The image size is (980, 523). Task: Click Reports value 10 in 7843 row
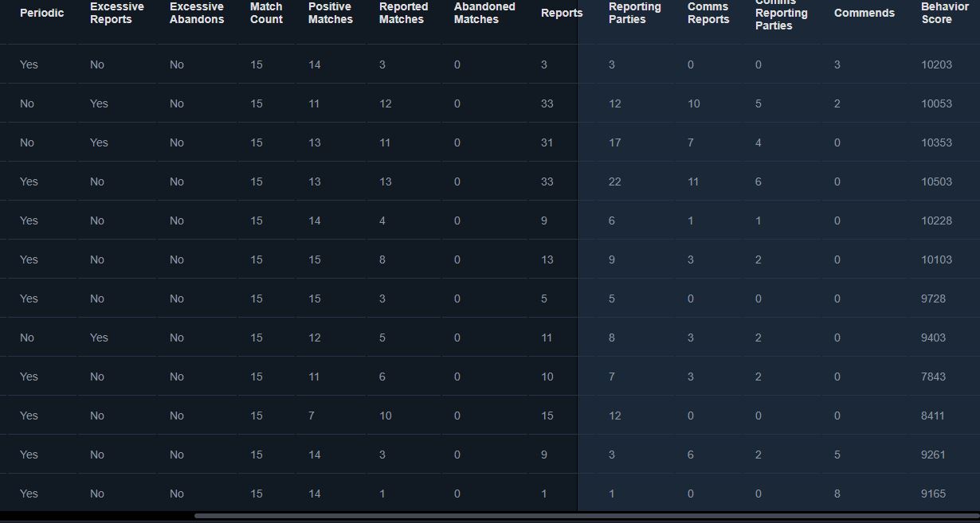point(547,377)
